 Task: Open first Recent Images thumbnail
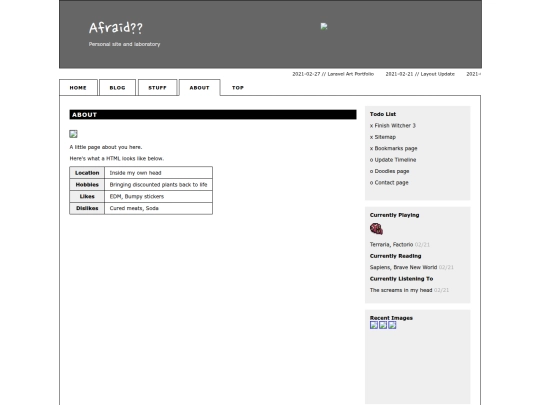pyautogui.click(x=374, y=325)
